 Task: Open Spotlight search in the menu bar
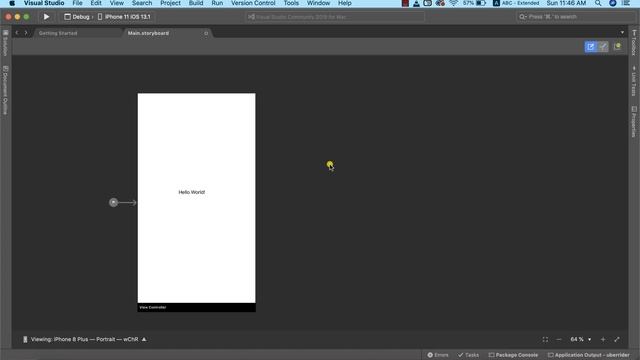tap(598, 3)
